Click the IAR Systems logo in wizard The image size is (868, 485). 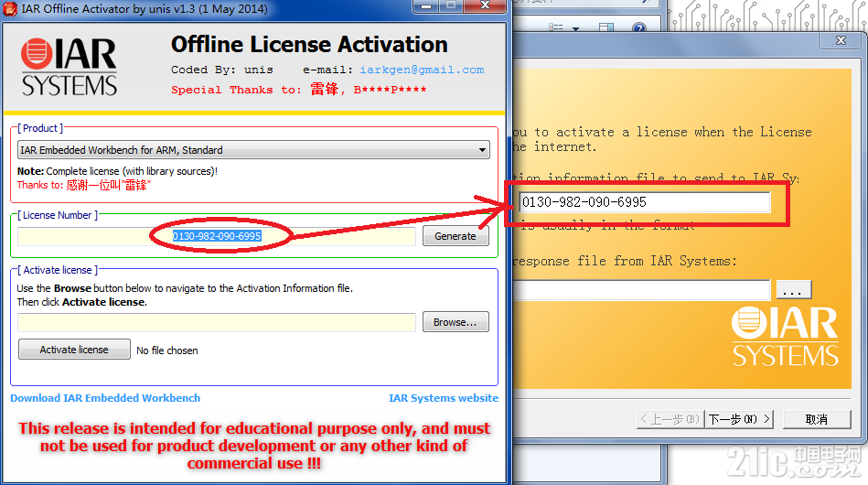[785, 337]
